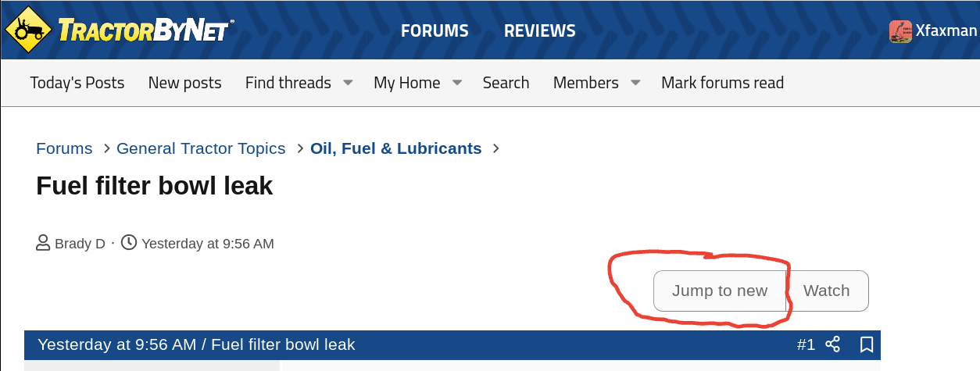Click Mark forums read
The width and height of the screenshot is (980, 371).
tap(722, 83)
